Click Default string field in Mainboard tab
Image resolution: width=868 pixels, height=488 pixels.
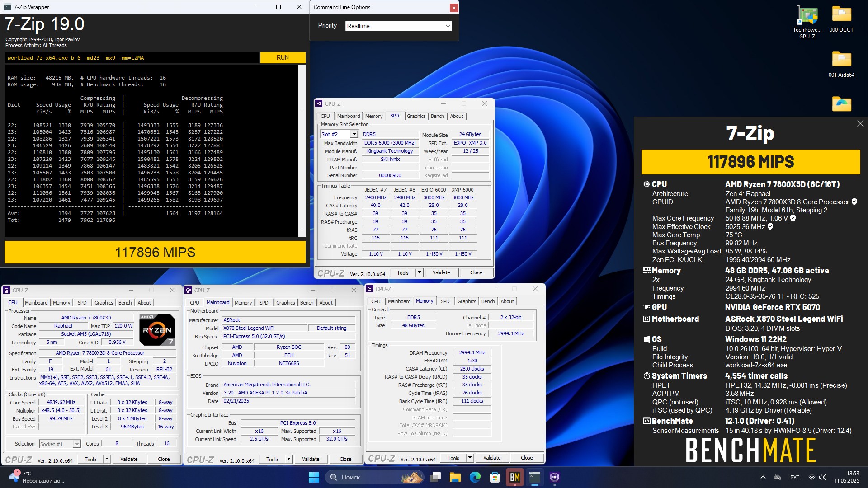tap(331, 328)
